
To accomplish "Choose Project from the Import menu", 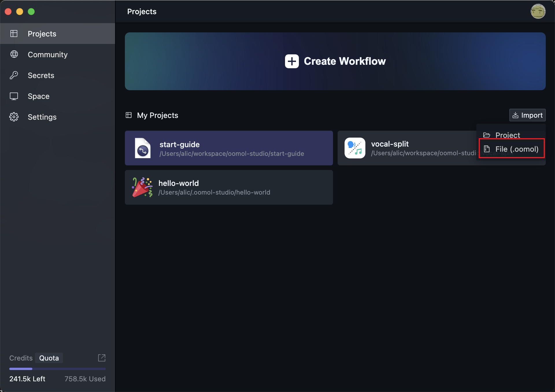I will coord(507,135).
